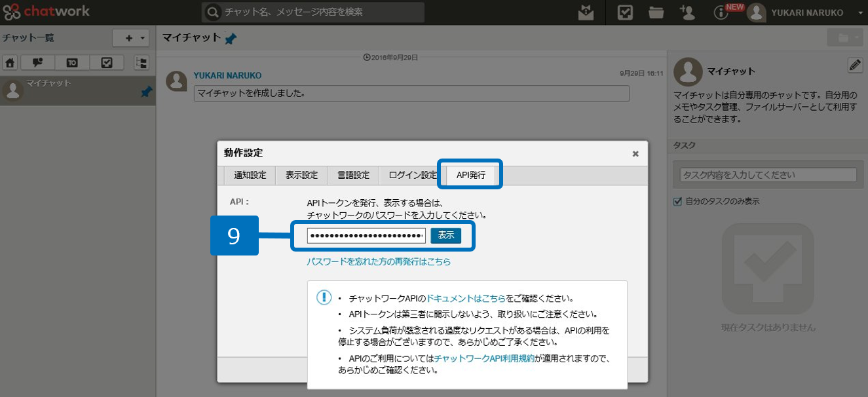Click YUKARI NARUKO sender name in message

(227, 75)
